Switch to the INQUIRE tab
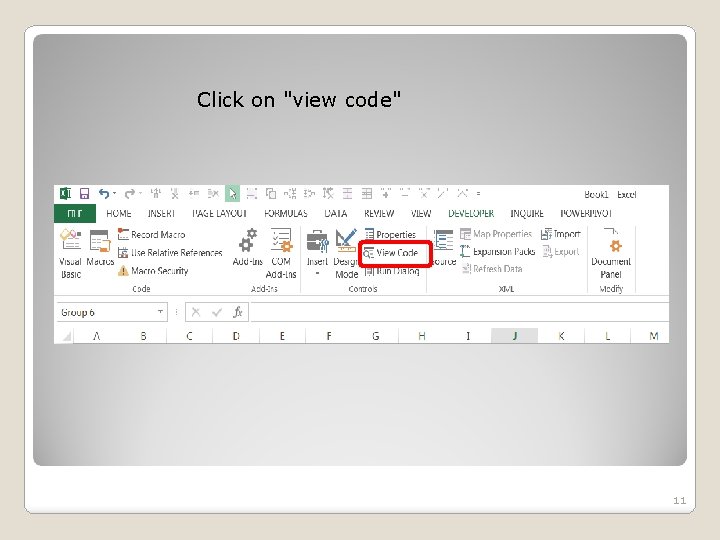The height and width of the screenshot is (540, 720). tap(527, 214)
